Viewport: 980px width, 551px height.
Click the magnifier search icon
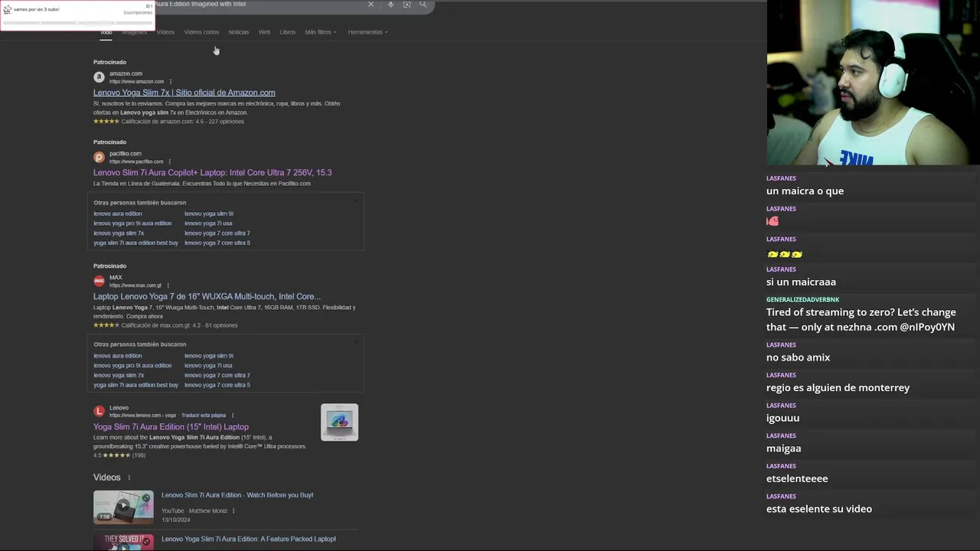click(423, 5)
